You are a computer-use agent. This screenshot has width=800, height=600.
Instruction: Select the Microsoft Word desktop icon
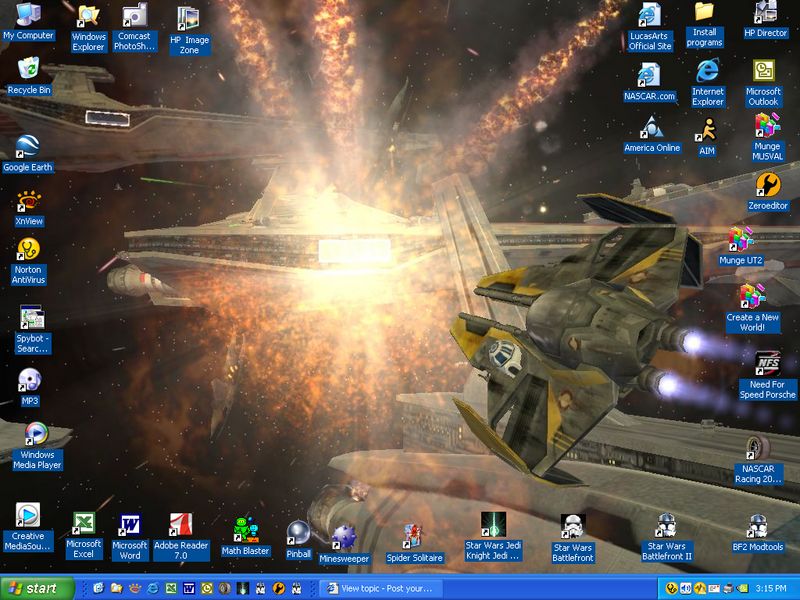pyautogui.click(x=130, y=537)
